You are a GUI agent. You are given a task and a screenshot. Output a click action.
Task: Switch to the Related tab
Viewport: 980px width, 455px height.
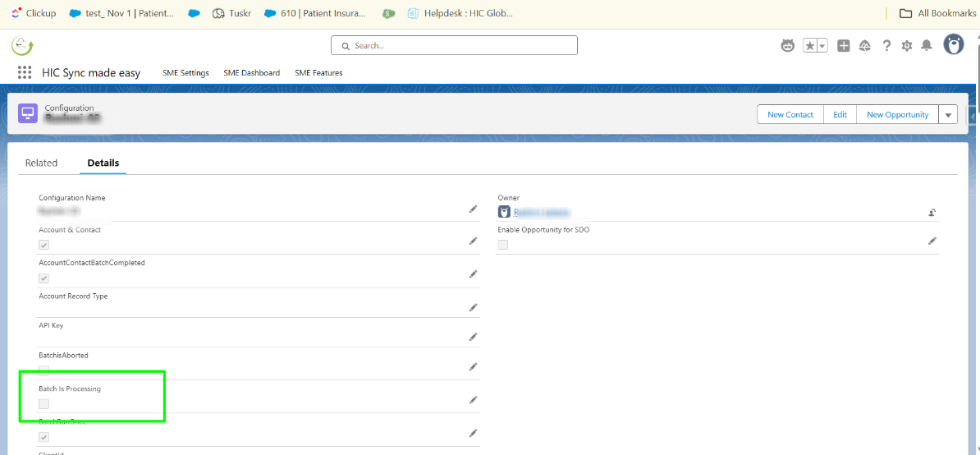[x=41, y=163]
